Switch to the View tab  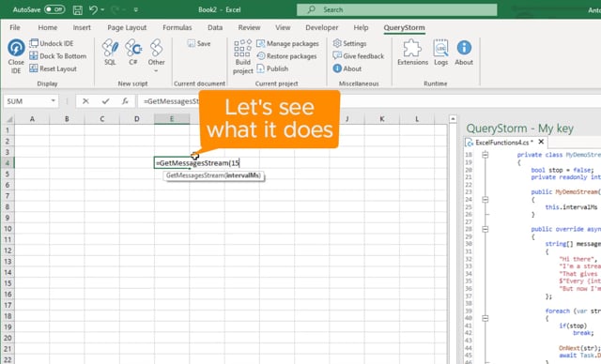click(283, 27)
